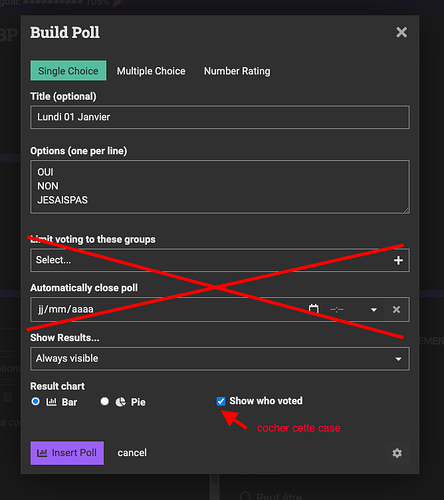444x500 pixels.
Task: Open calendar icon in close date field
Action: pyautogui.click(x=313, y=309)
